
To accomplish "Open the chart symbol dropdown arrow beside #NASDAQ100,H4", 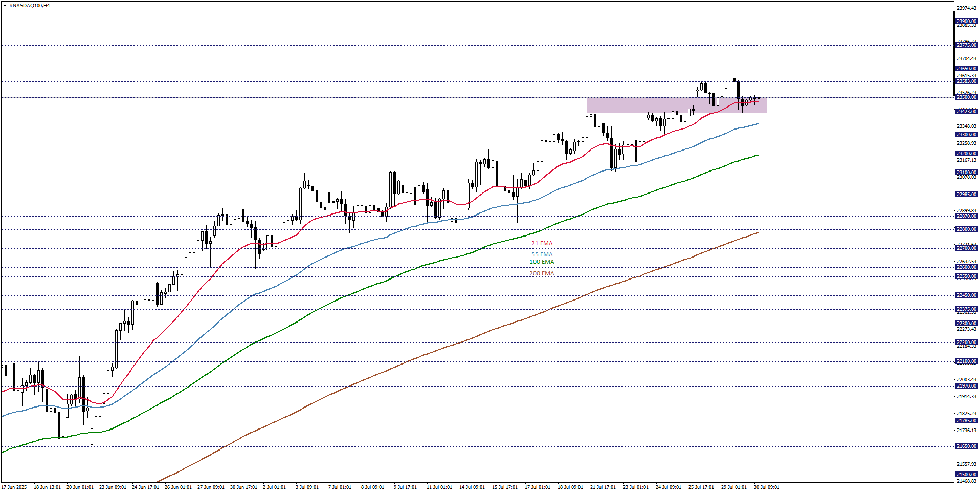I will (x=5, y=6).
